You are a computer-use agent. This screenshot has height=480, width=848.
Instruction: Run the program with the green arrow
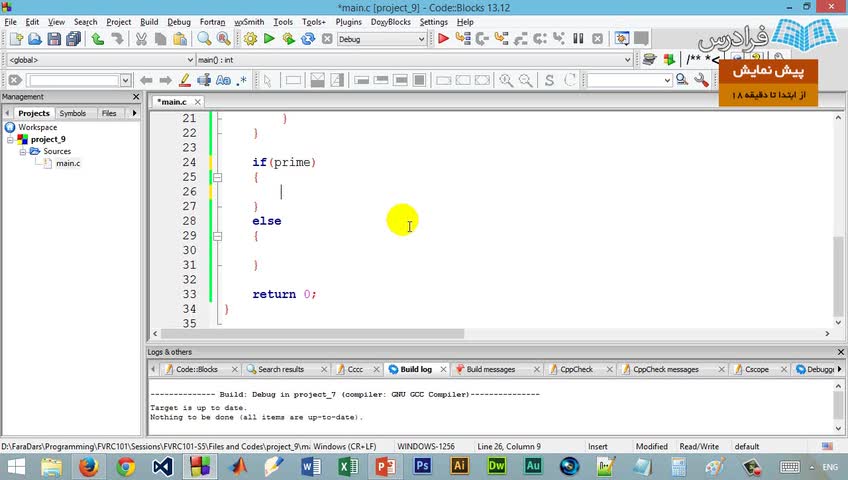269,39
